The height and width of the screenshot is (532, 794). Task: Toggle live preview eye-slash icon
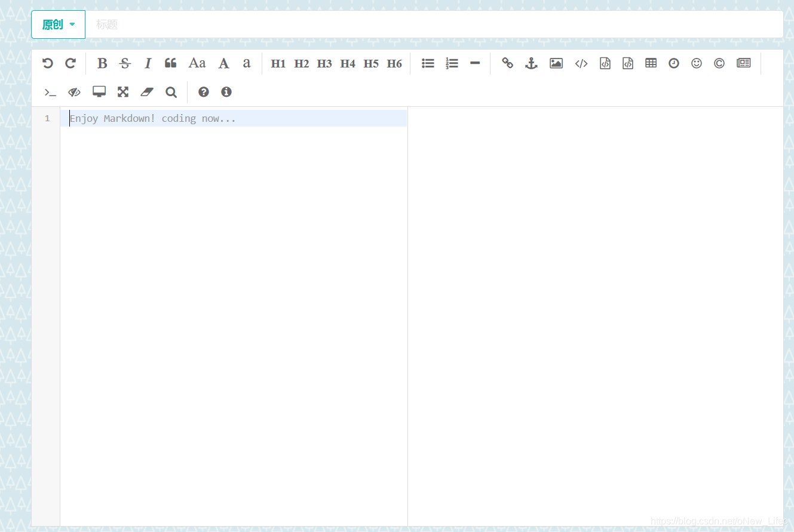(x=74, y=92)
